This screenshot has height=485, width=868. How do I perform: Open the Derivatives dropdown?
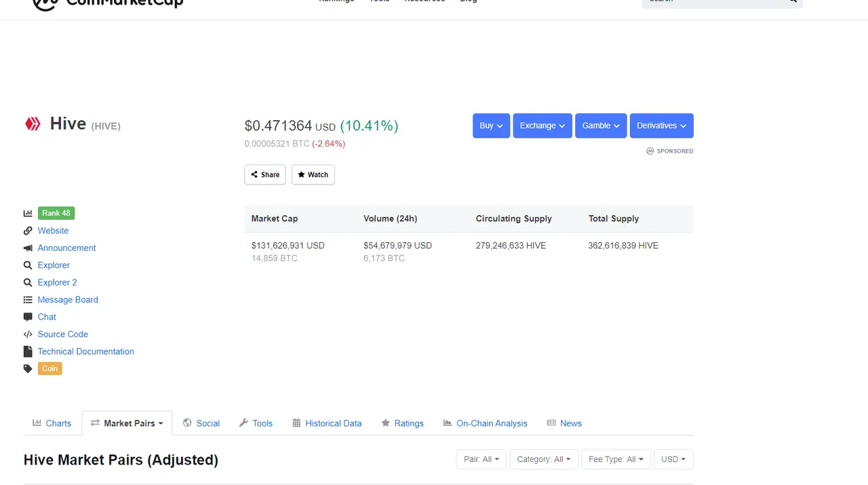pos(662,125)
